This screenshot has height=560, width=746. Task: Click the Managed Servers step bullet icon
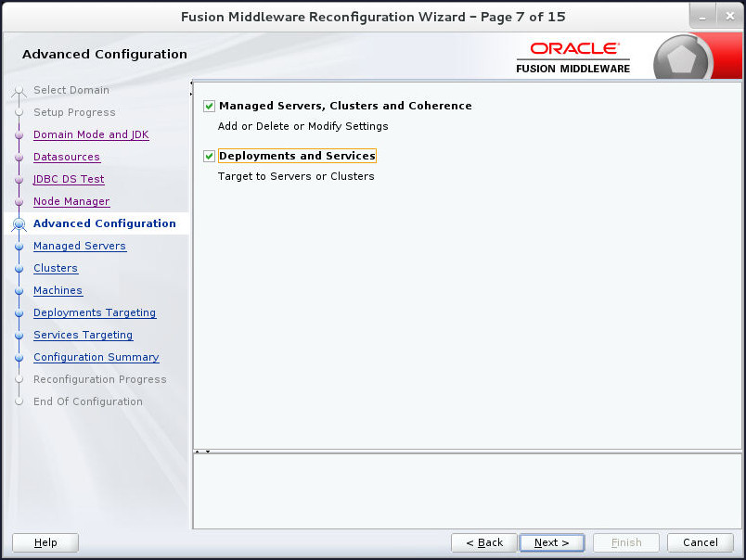click(19, 247)
